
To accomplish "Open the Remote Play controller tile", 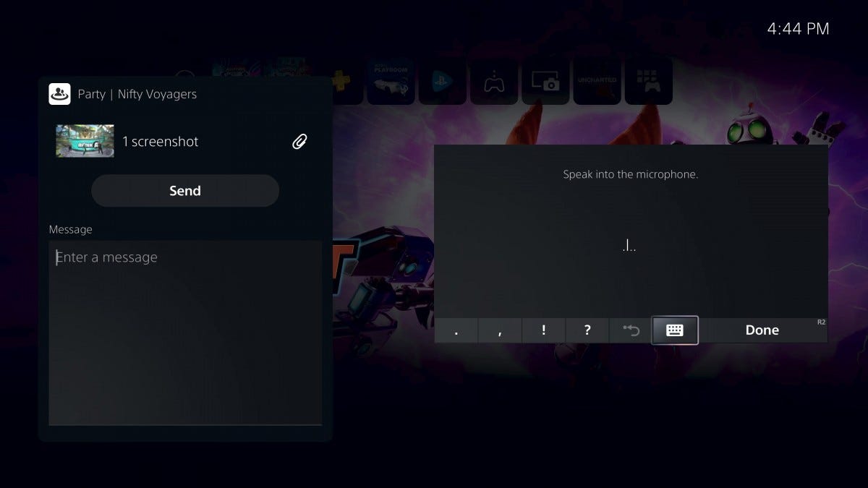I will point(494,82).
